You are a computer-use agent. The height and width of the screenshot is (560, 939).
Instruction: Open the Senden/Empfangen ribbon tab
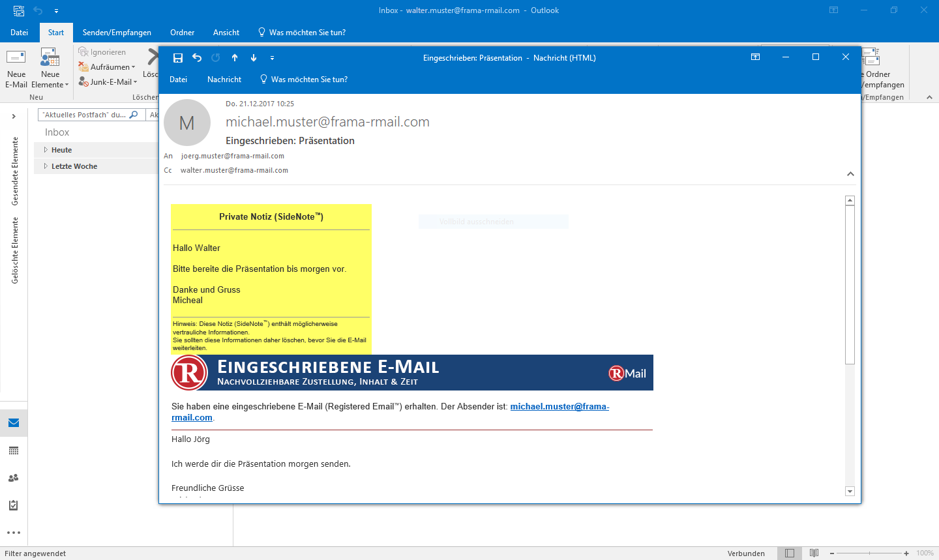117,33
